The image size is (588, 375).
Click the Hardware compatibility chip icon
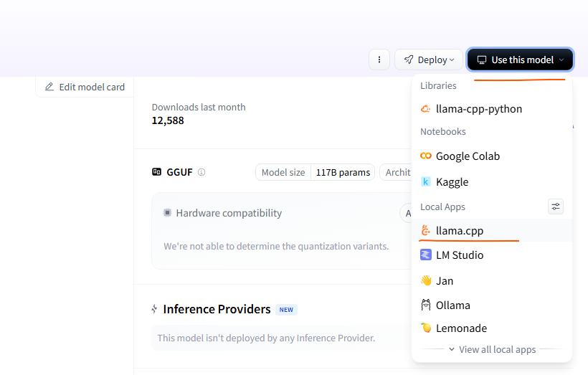168,213
